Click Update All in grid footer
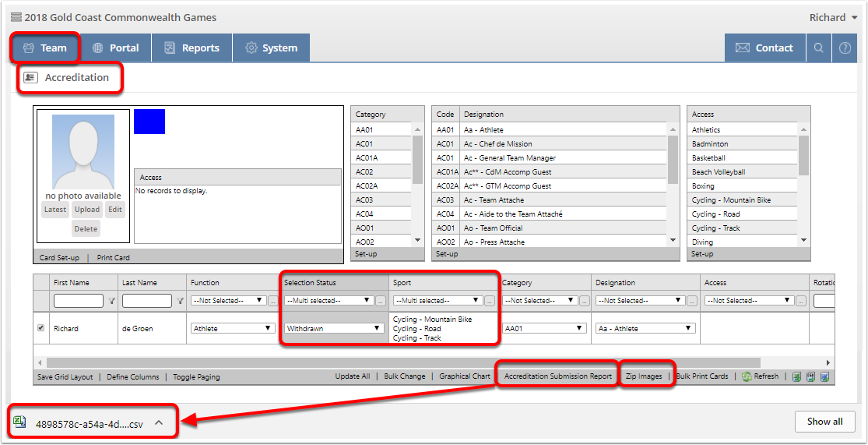This screenshot has height=445, width=868. (353, 376)
